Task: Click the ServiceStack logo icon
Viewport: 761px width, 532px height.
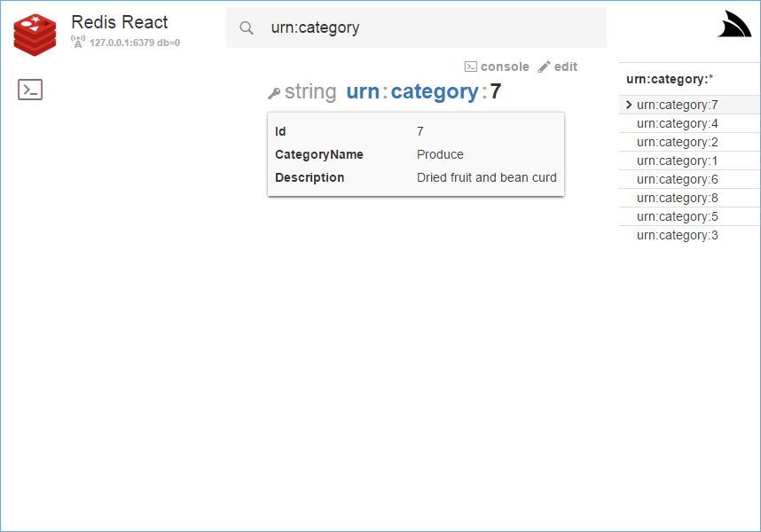Action: point(734,24)
